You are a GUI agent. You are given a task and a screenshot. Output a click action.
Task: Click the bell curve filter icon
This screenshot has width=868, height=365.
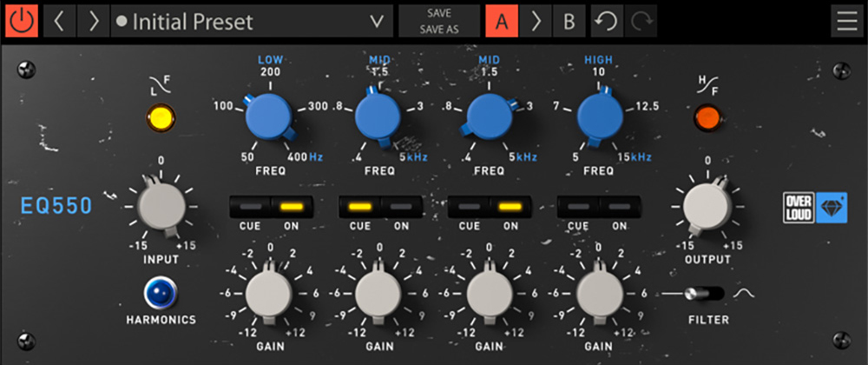point(744,294)
